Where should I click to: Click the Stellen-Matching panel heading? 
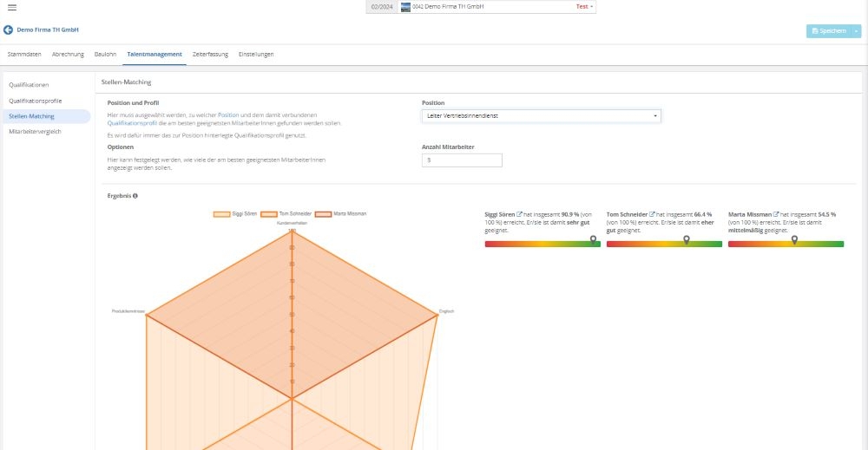[126, 82]
